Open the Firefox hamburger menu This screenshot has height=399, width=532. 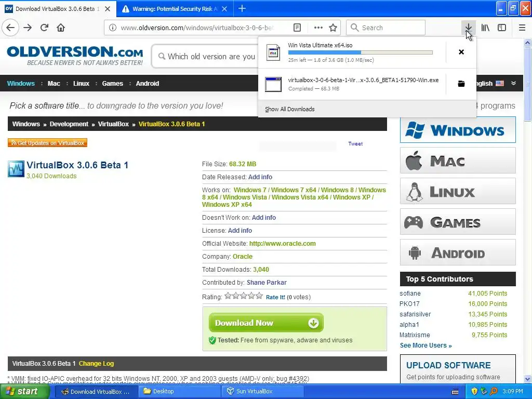click(522, 28)
